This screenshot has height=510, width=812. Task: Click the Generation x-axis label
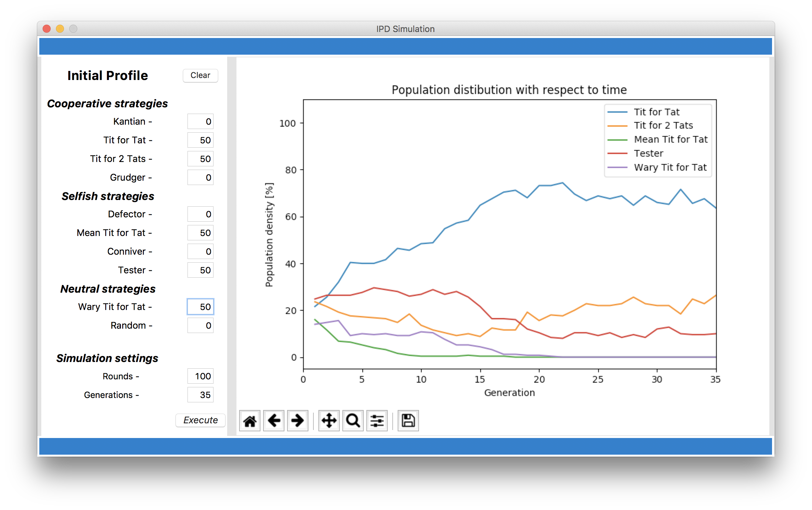(510, 393)
